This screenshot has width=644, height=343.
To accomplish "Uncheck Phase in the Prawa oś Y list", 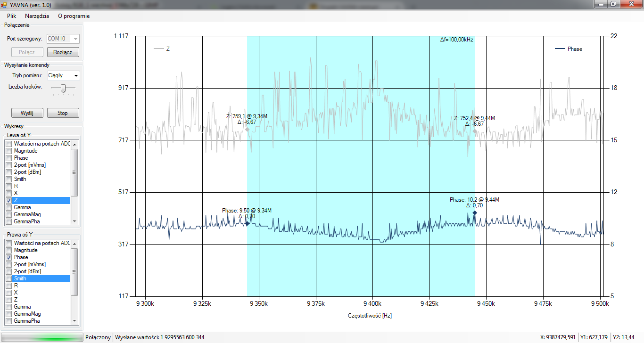I will click(x=8, y=257).
